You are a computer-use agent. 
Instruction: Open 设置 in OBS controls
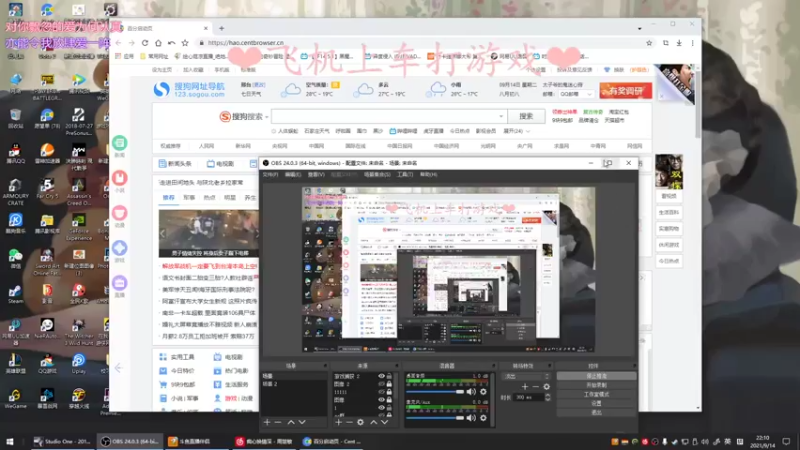(596, 404)
